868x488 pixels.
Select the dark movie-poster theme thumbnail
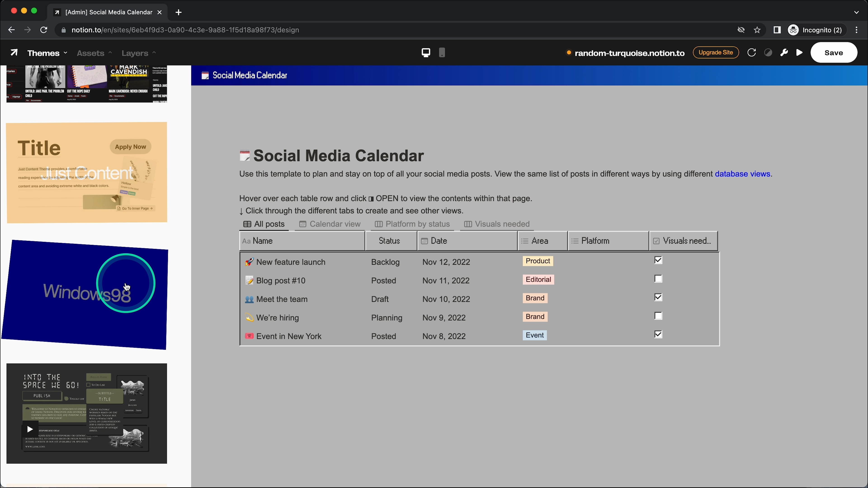pyautogui.click(x=87, y=84)
